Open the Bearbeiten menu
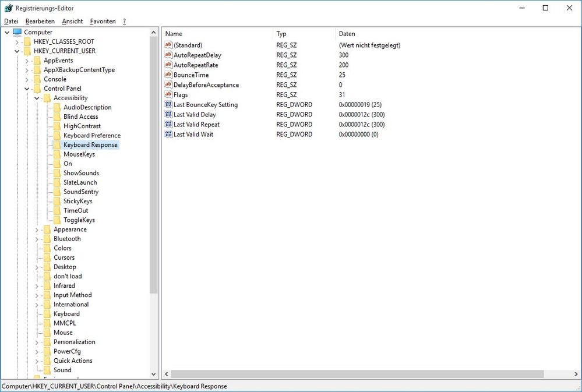Screen dimensions: 582x392 40,22
